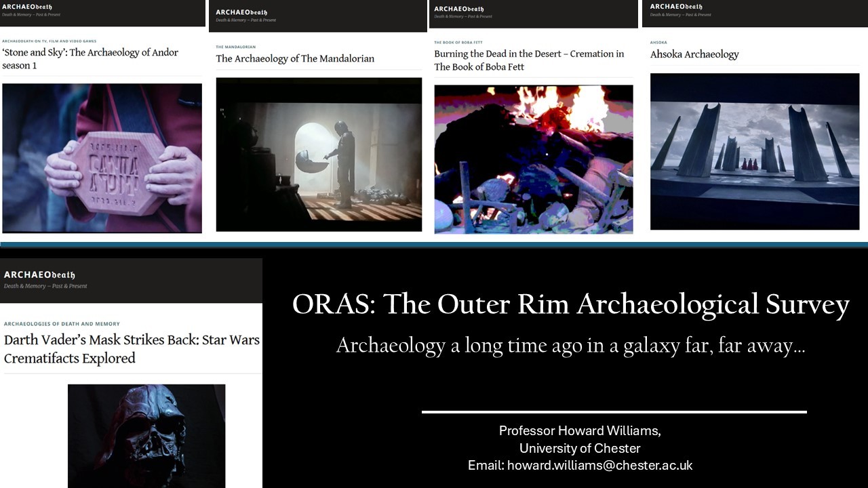
Task: Open the 'Ahsoka Archaeology' post title
Action: (x=694, y=54)
